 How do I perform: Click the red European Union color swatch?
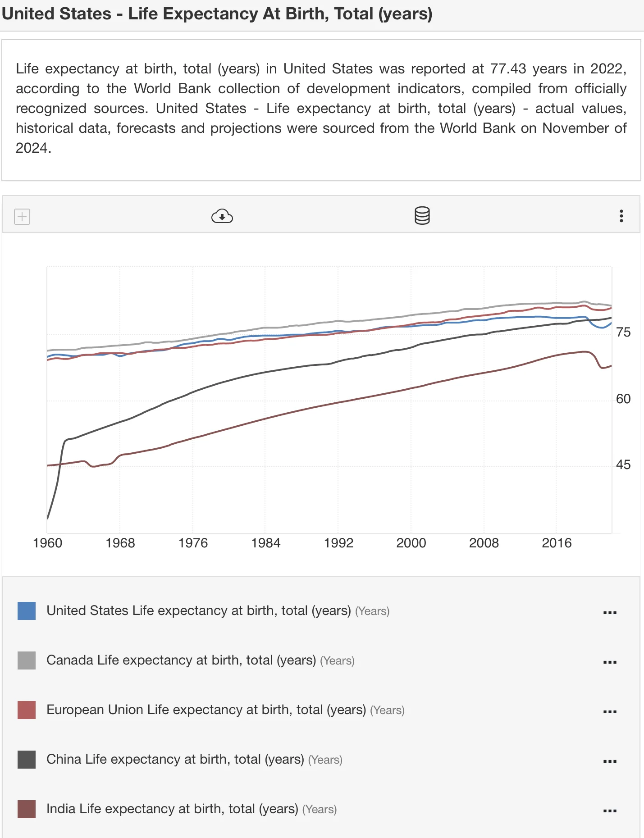tap(27, 710)
